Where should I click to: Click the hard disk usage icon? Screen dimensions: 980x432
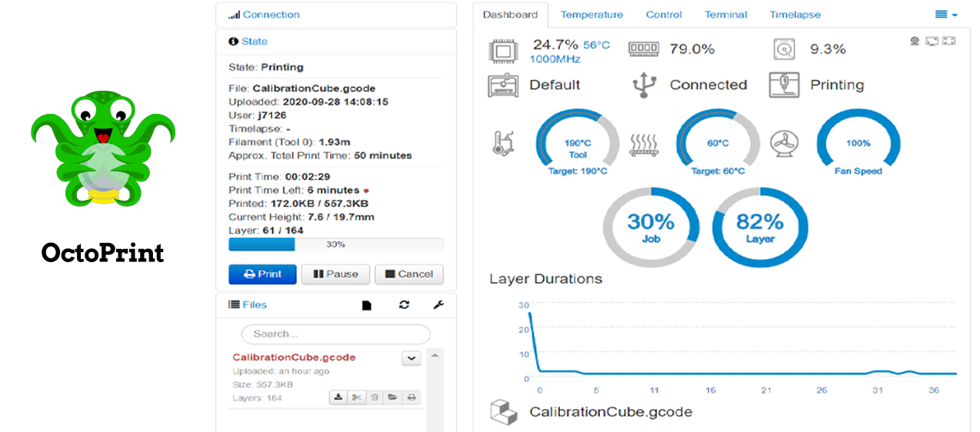point(784,49)
